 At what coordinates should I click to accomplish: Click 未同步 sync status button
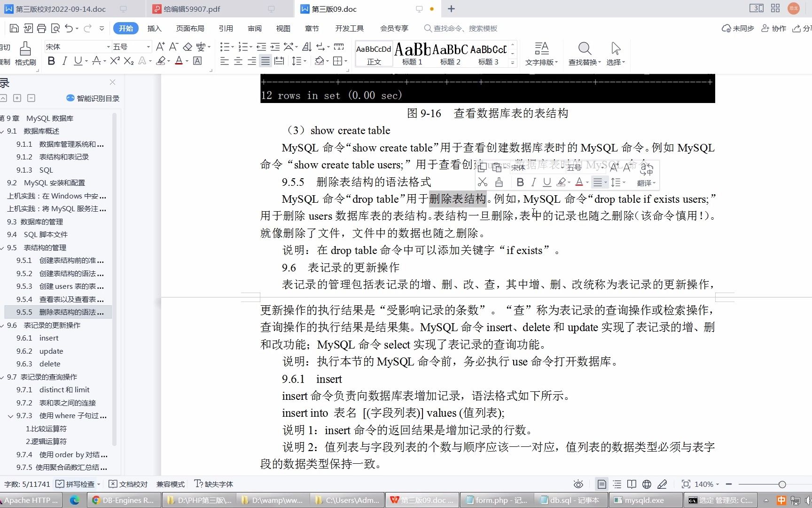[738, 29]
